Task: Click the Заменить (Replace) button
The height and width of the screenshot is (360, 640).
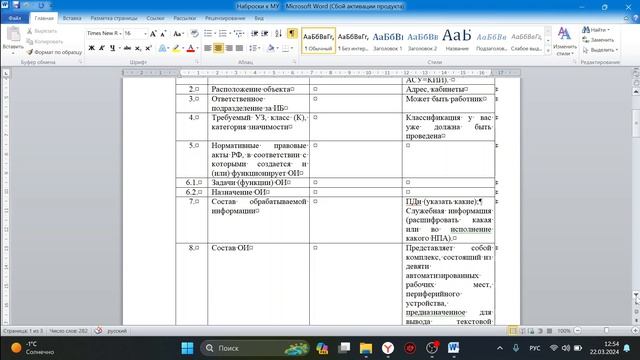Action: [598, 40]
